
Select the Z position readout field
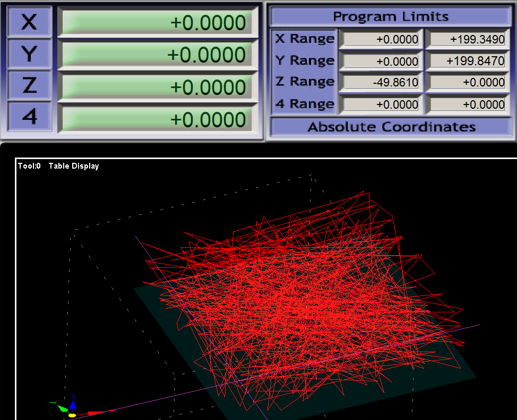point(157,87)
